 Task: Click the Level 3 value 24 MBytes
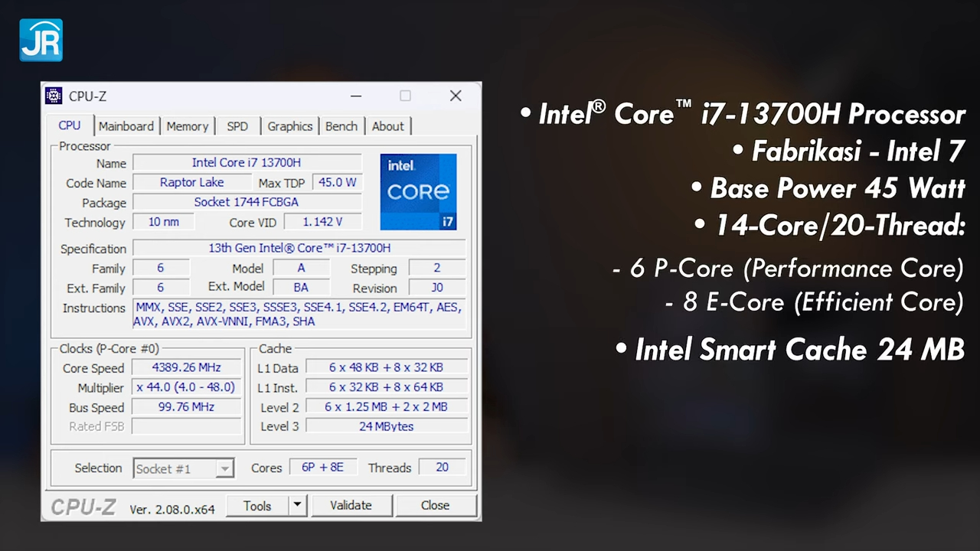tap(386, 426)
